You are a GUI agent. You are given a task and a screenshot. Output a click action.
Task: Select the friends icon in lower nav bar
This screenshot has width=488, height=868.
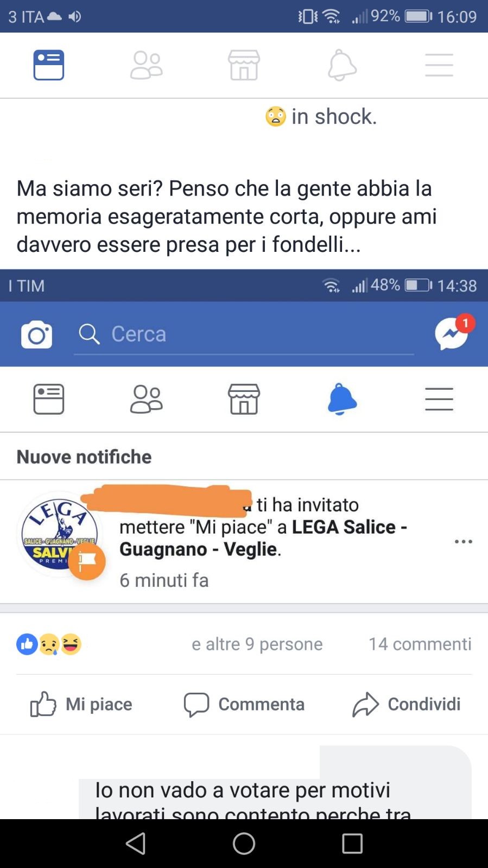[146, 399]
